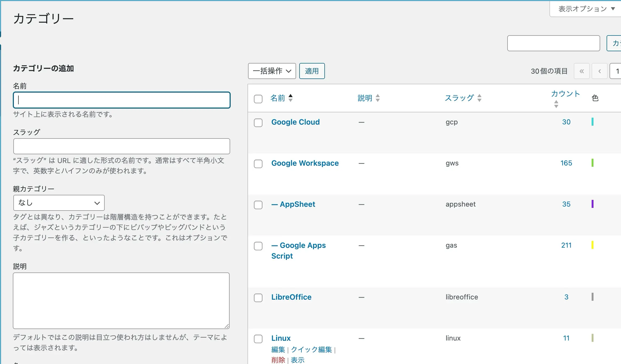Click the sort arrows beside スラッグ column
Viewport: 621px width, 364px height.
pyautogui.click(x=479, y=98)
